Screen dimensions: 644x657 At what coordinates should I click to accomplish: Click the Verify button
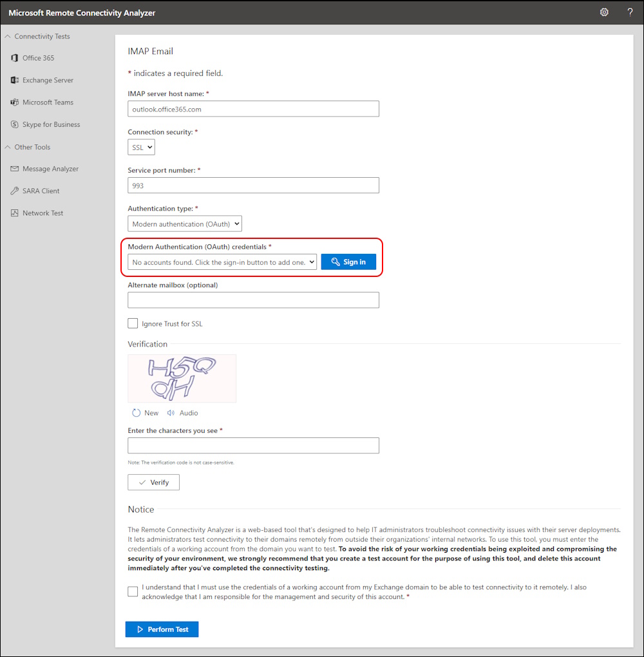154,482
